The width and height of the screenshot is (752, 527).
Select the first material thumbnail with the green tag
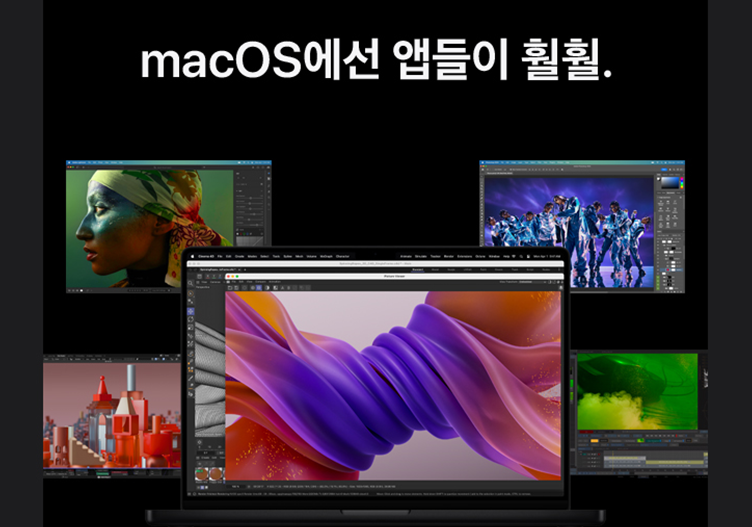[x=201, y=474]
